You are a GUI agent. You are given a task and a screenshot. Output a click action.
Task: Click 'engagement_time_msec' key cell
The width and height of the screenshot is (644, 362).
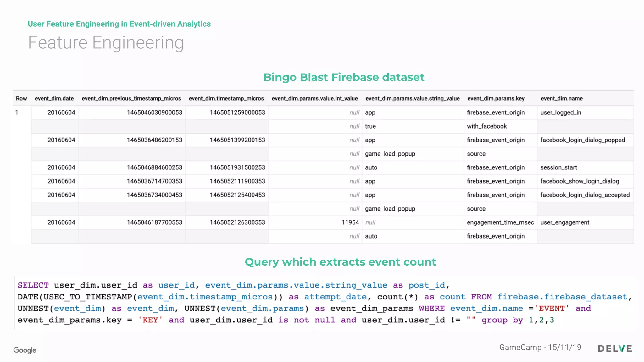click(500, 222)
